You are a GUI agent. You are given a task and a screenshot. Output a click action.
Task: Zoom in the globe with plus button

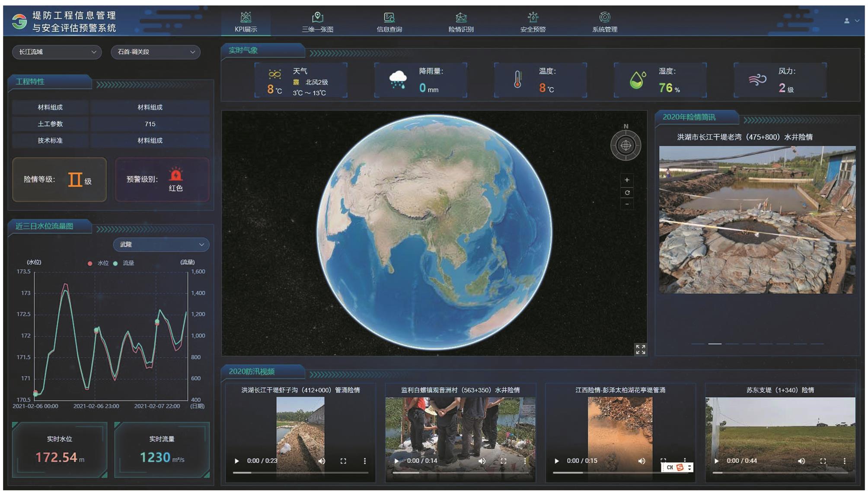(x=627, y=180)
